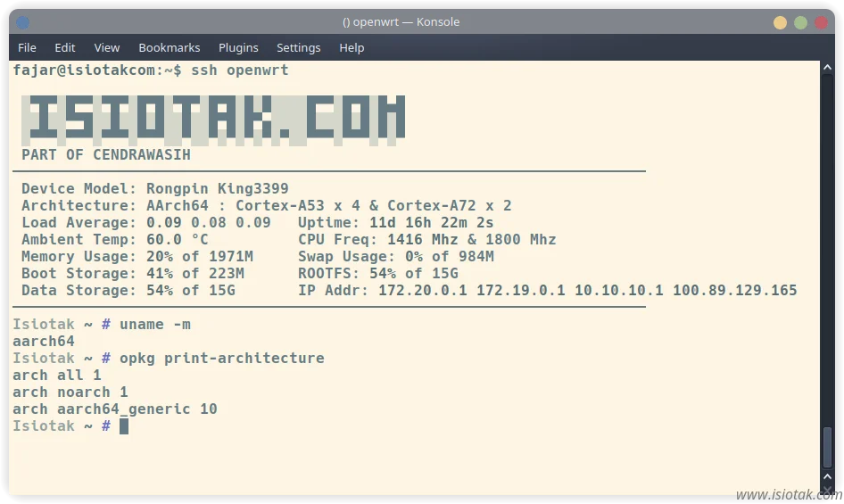Click the 'arch all 1' output line

(x=57, y=376)
